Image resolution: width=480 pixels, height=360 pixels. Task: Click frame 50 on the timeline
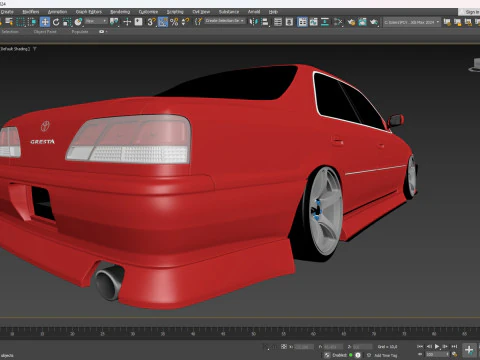(x=253, y=334)
